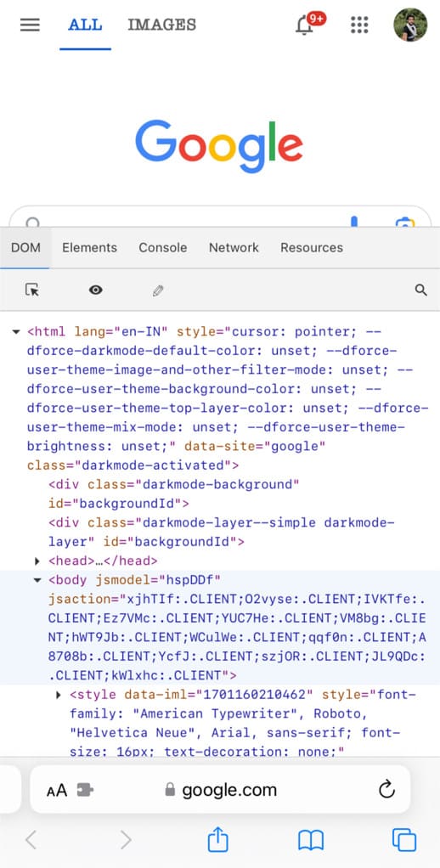Select the Elements tab in devtools

pos(90,247)
